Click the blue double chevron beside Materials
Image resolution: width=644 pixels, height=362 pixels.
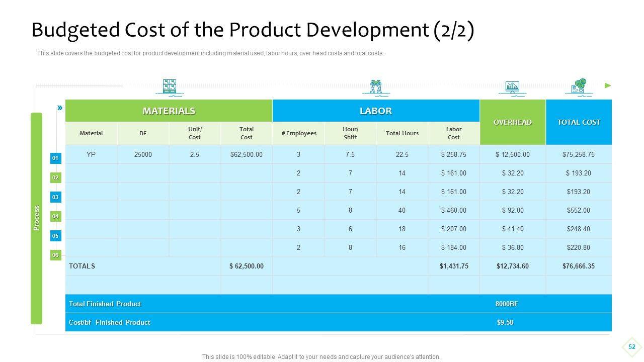click(x=60, y=108)
